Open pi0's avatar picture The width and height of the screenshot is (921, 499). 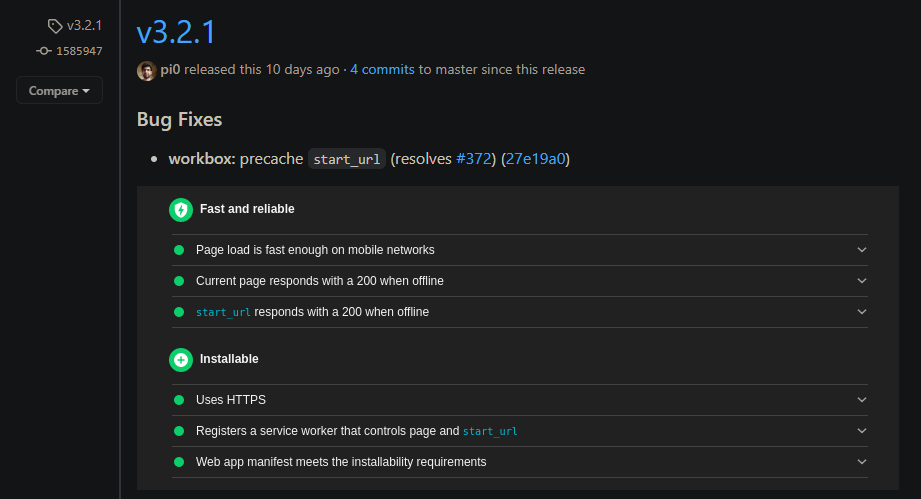tap(146, 70)
